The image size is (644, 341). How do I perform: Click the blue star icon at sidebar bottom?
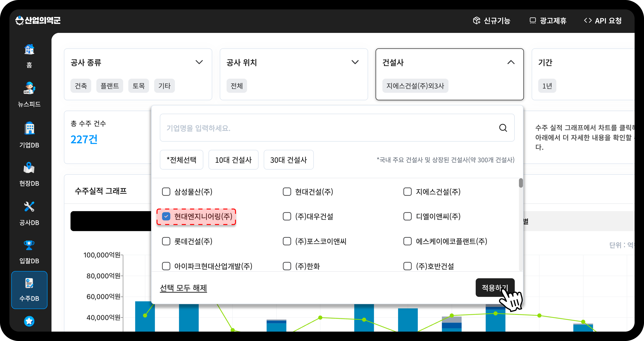[x=29, y=321]
